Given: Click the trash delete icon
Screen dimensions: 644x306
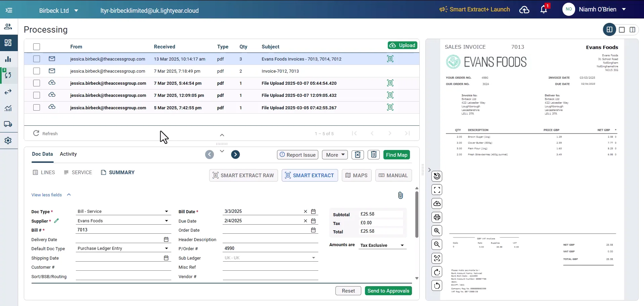Looking at the screenshot, I should point(373,155).
